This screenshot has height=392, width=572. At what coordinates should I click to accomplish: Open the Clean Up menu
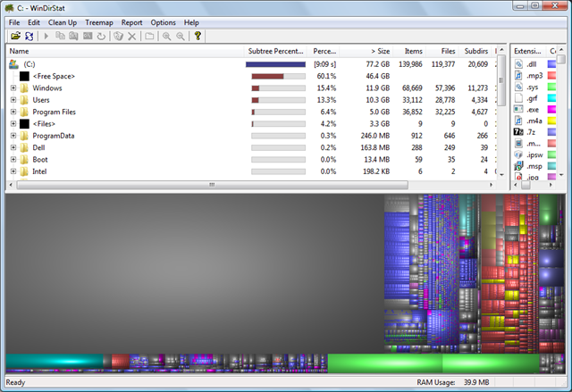click(x=63, y=22)
